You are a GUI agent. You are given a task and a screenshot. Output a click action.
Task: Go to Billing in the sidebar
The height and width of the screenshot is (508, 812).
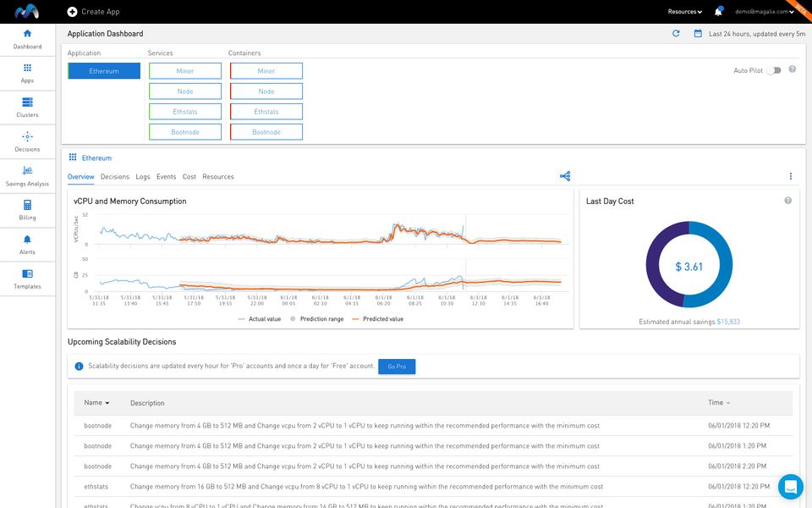pyautogui.click(x=27, y=211)
